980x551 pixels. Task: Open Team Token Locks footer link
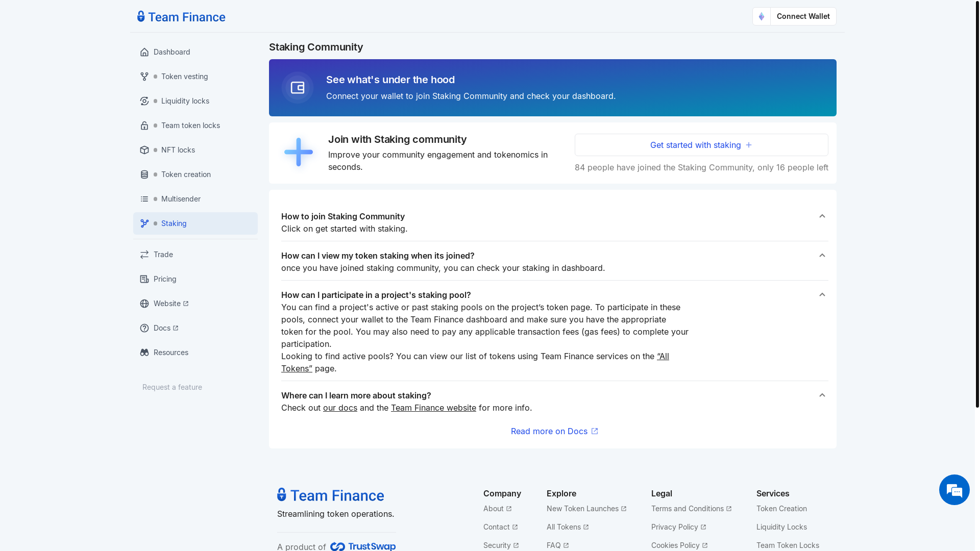point(788,545)
